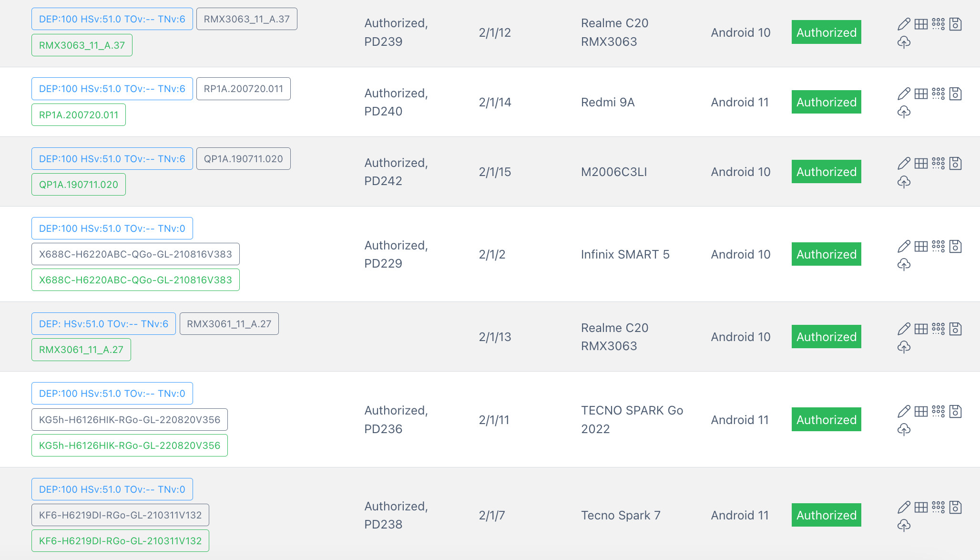Screen dimensions: 980x560
Task: Click the gray QP1A.190711.020 tag
Action: (243, 159)
